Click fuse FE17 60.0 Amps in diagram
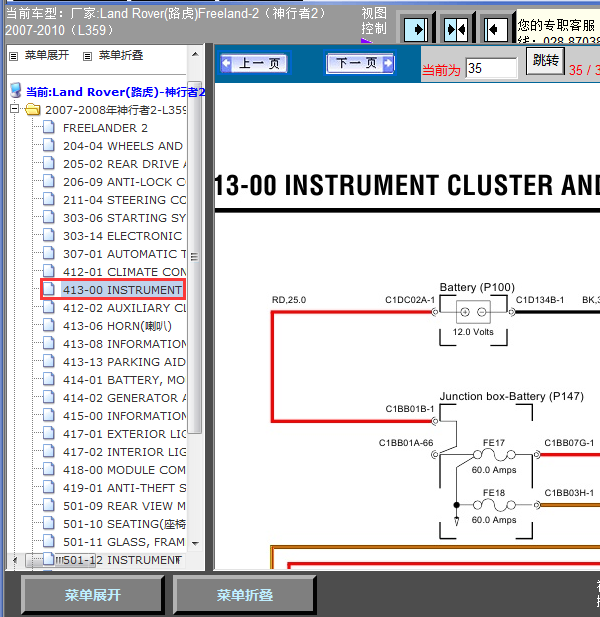This screenshot has width=600, height=617. click(494, 456)
